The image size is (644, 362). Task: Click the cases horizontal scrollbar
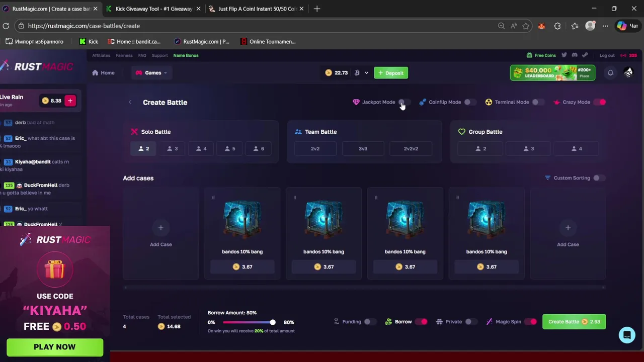pos(365,288)
